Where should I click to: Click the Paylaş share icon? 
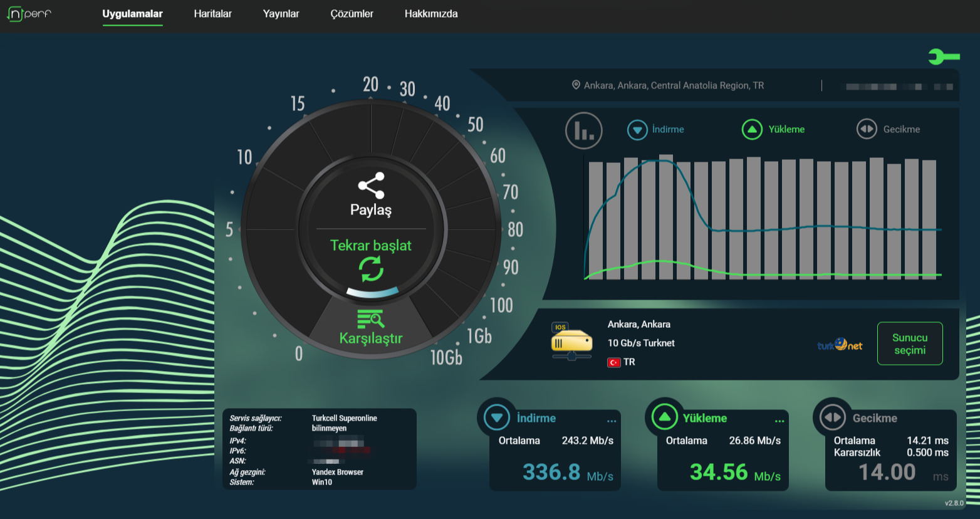[x=371, y=186]
